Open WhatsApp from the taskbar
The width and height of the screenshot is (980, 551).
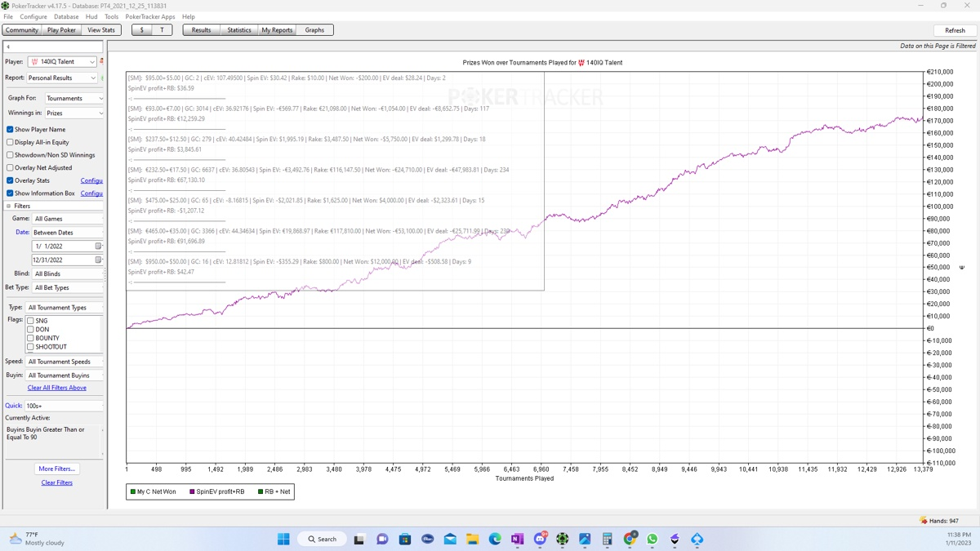pyautogui.click(x=652, y=539)
